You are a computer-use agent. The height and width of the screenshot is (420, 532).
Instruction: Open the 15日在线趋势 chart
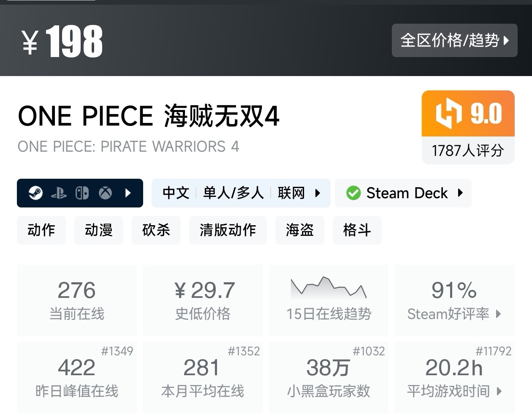pos(328,300)
